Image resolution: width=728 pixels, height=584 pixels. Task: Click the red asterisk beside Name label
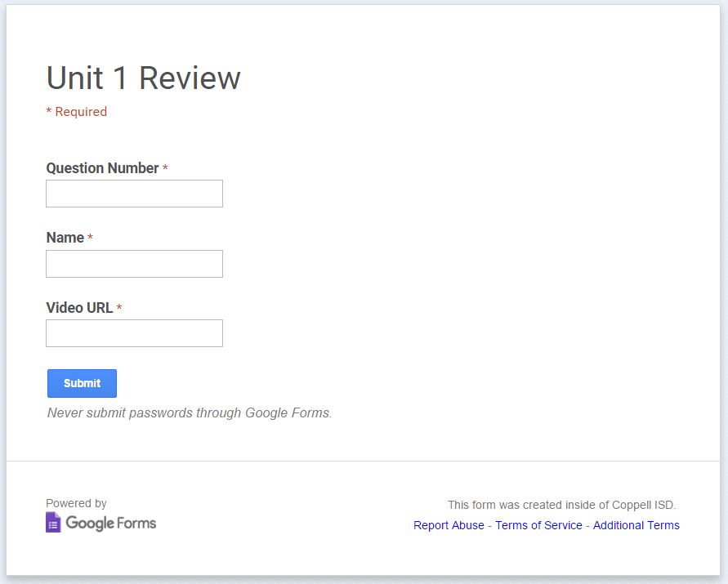click(x=90, y=239)
